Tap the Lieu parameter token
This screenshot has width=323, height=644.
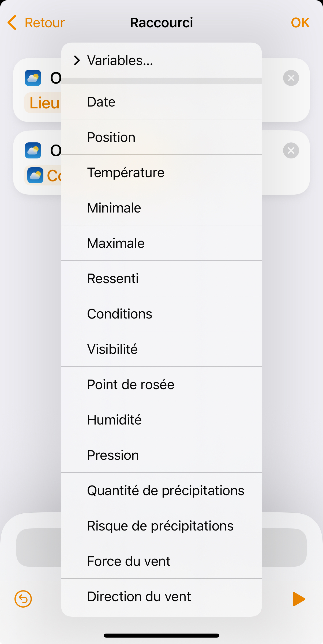tap(43, 103)
